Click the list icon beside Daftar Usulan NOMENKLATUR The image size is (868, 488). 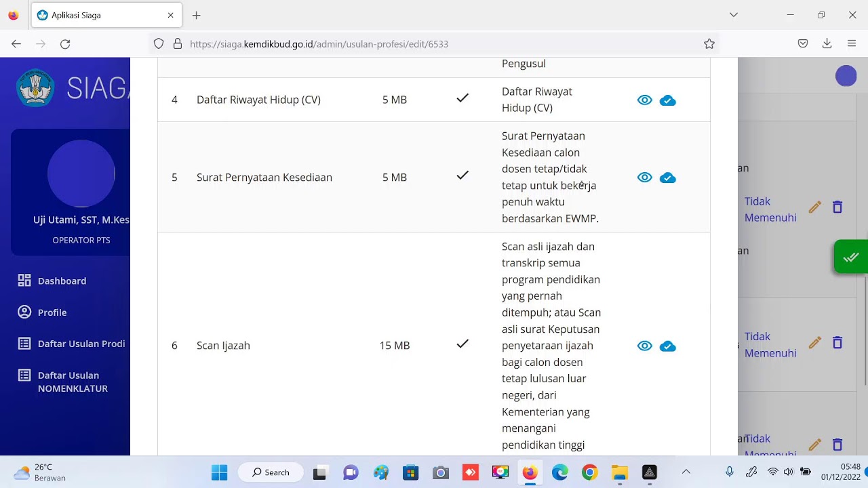pos(24,375)
